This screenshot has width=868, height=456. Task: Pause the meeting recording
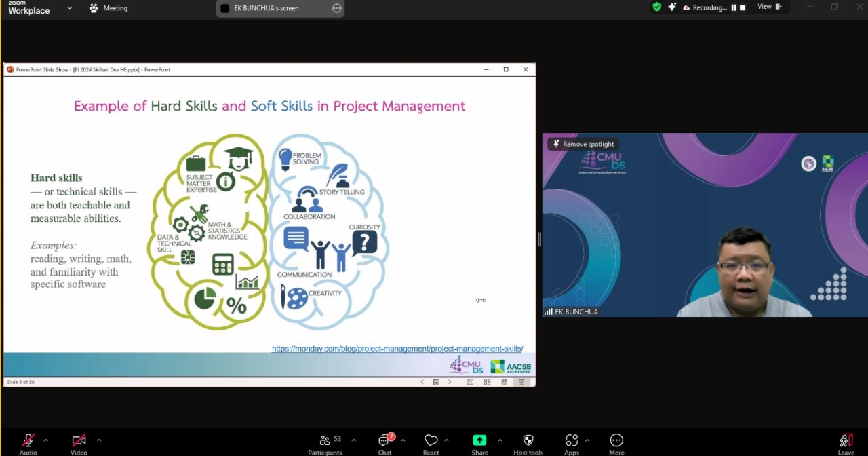(734, 7)
